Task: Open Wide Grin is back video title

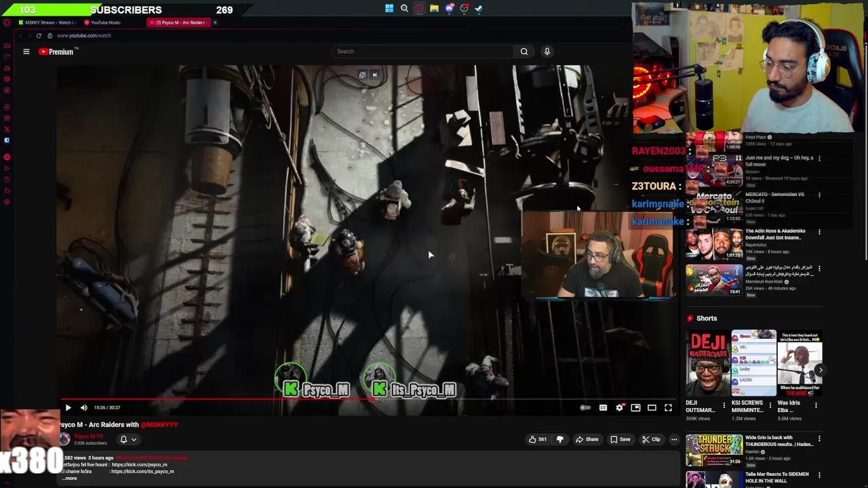Action: [x=779, y=441]
